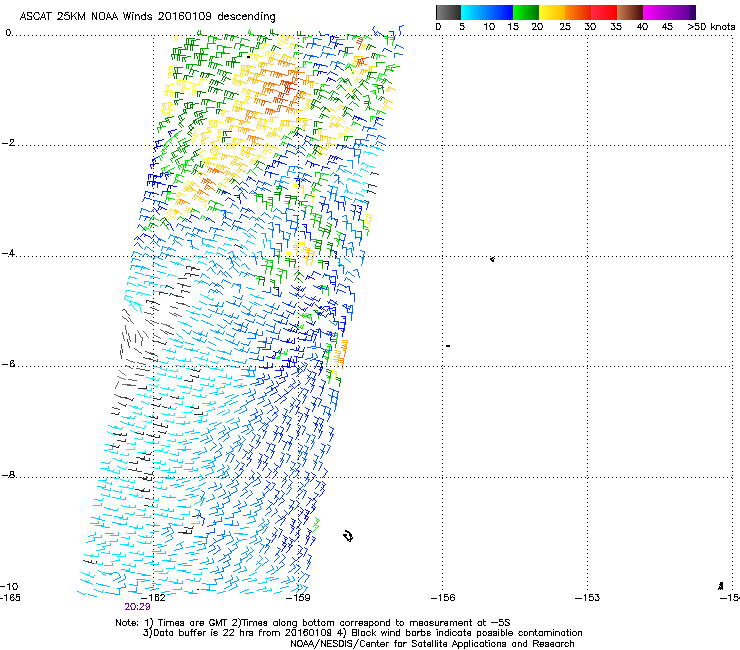740x650 pixels.
Task: Click the cyan-blue 5-15 knots color band
Action: [487, 12]
